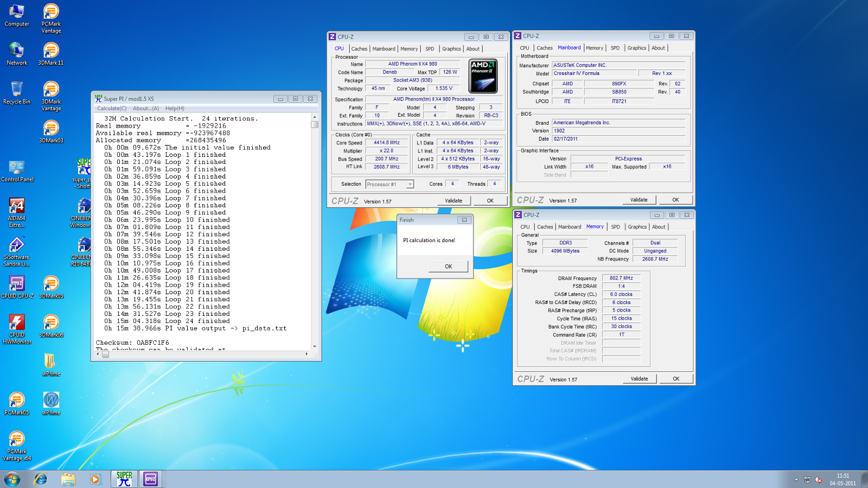Click the Core Speed value field

point(386,143)
